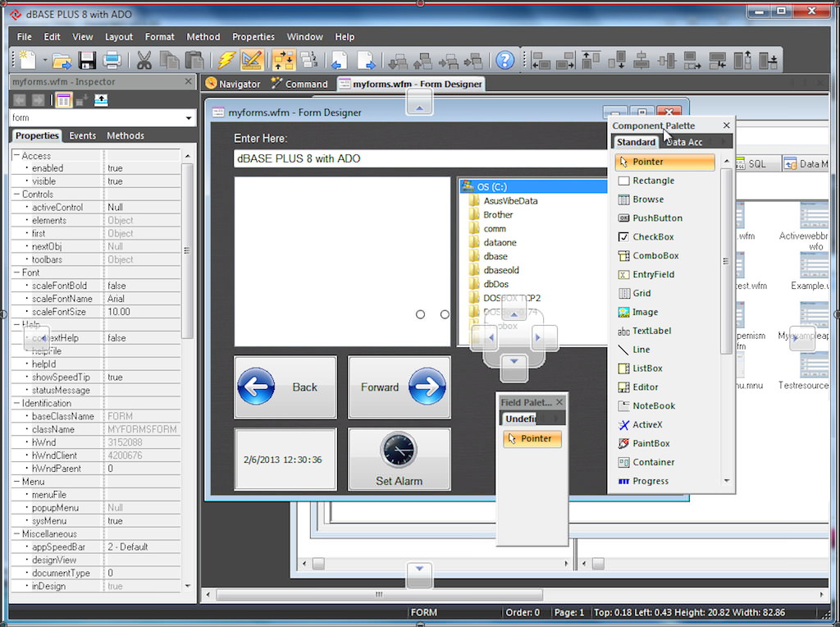The width and height of the screenshot is (840, 627).
Task: Select the Brother folder in the list
Action: click(498, 215)
